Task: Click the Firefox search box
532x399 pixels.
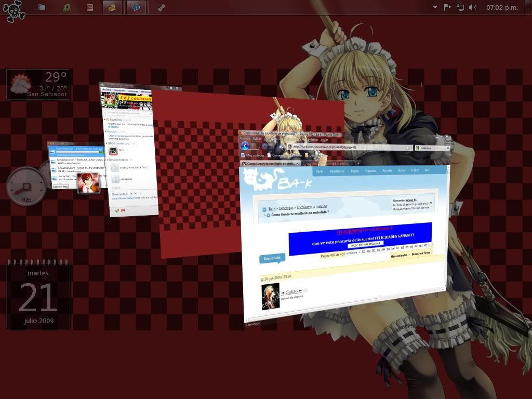Action: coord(432,148)
